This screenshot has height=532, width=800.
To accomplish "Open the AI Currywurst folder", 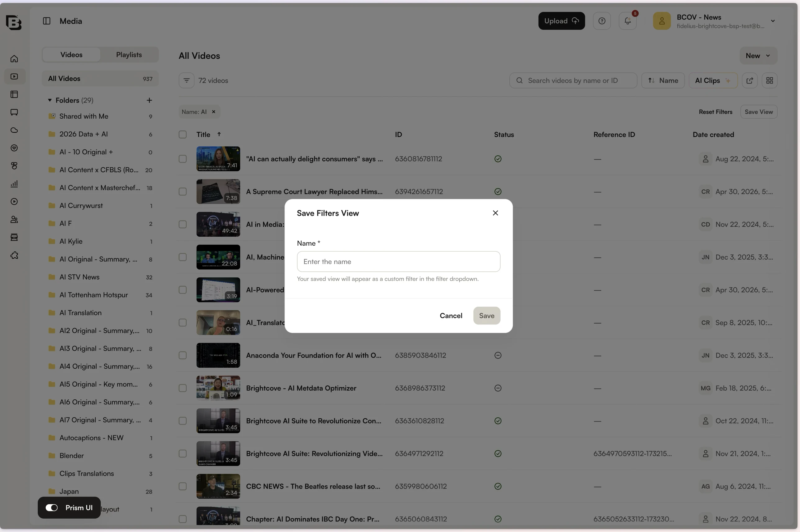I will (x=100, y=206).
